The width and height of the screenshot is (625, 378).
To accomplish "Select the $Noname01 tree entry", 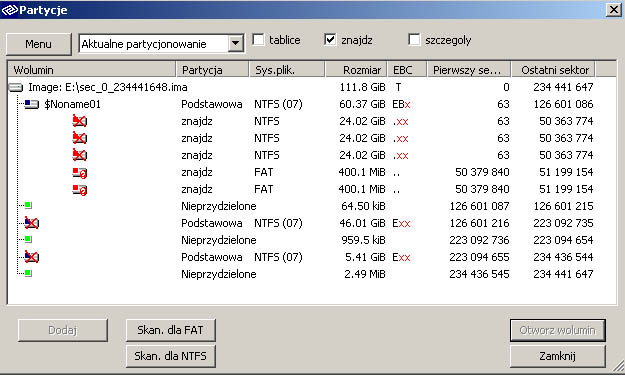I will pos(73,104).
